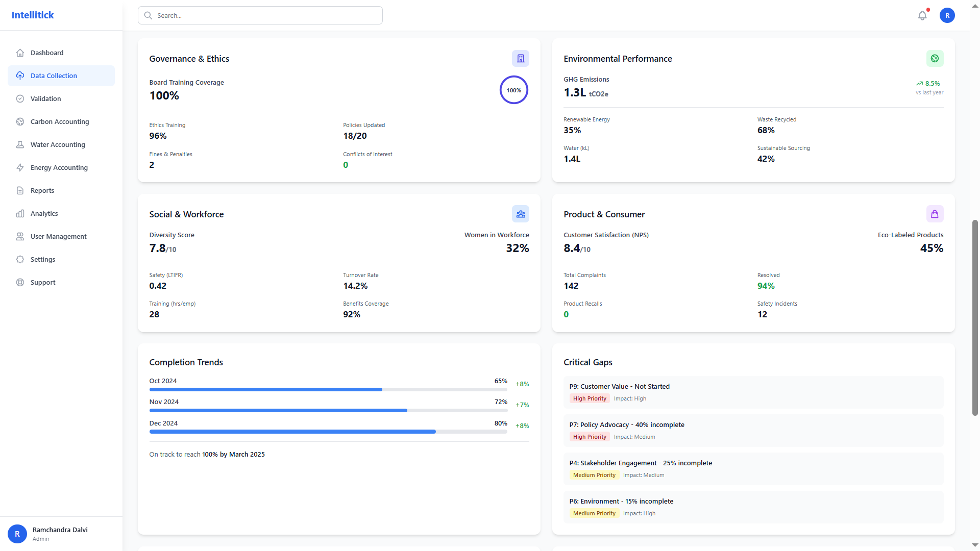Open the P9: Customer Value gap item

pyautogui.click(x=753, y=392)
